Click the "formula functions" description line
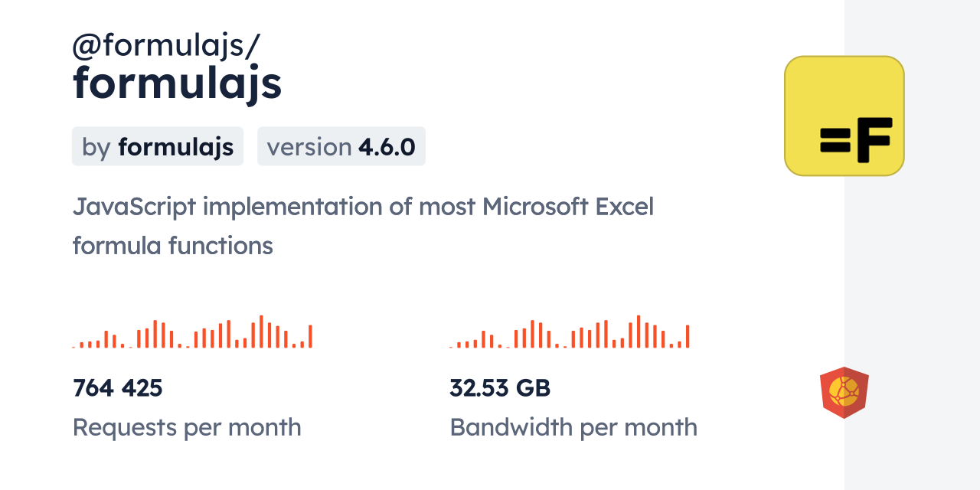980x490 pixels. pyautogui.click(x=172, y=246)
